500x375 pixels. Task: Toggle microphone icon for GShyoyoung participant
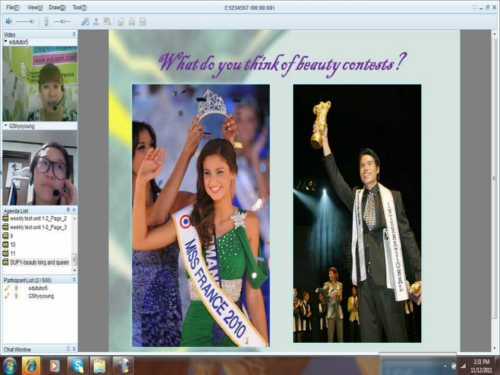coord(16,296)
